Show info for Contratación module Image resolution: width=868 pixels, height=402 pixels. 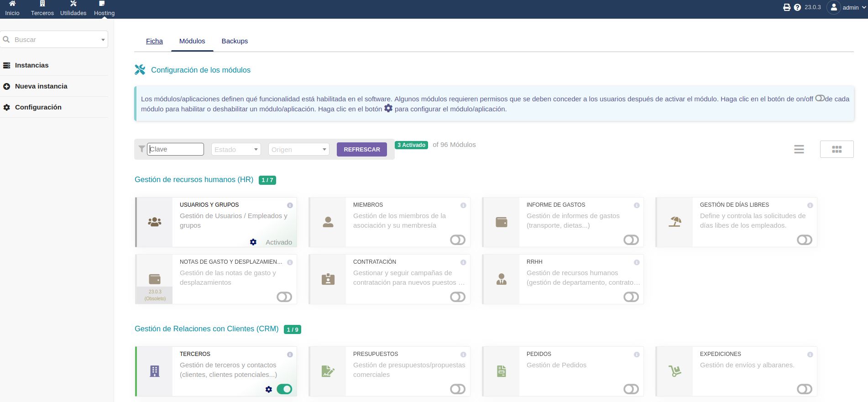(x=463, y=262)
